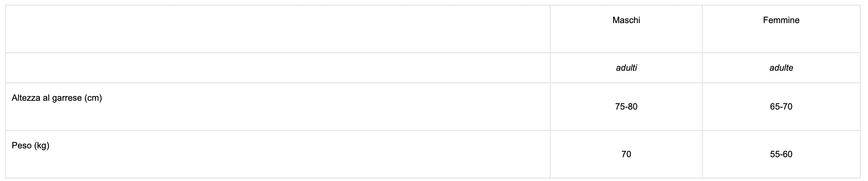The image size is (868, 181).
Task: Click the Peso (kg) row label
Action: [x=30, y=146]
